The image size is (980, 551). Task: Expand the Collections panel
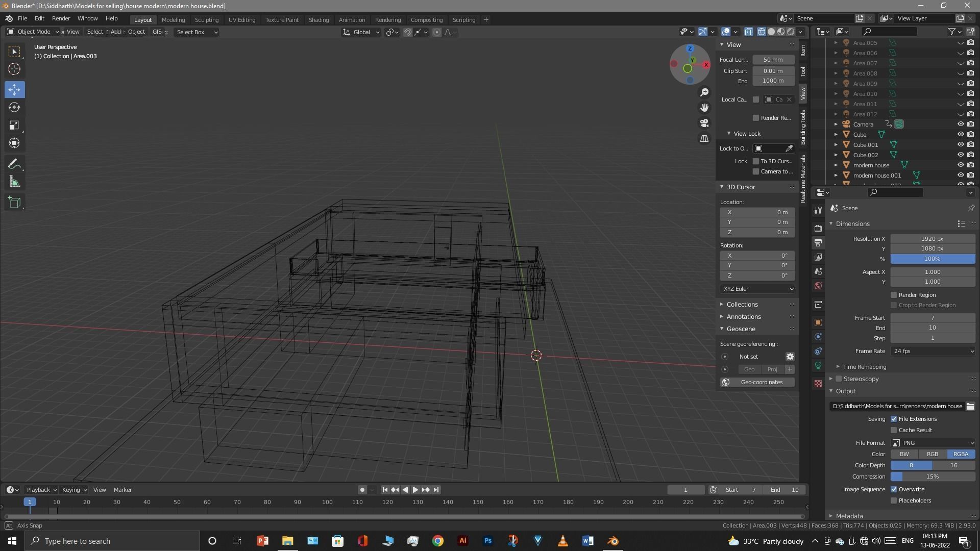coord(742,304)
